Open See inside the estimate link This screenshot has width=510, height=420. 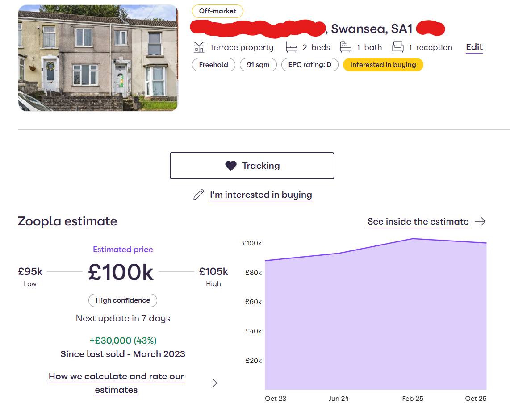pyautogui.click(x=418, y=221)
